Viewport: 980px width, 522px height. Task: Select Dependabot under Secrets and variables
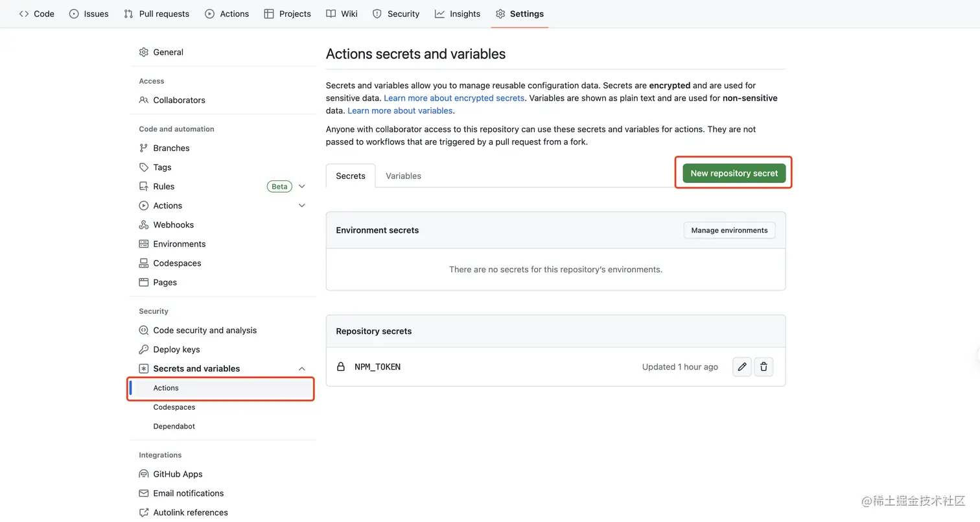[174, 427]
